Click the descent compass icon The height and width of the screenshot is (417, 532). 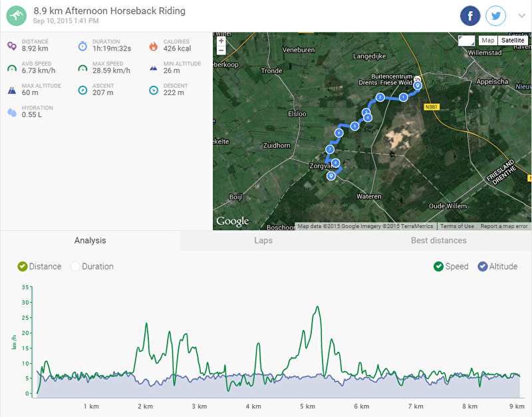(154, 90)
